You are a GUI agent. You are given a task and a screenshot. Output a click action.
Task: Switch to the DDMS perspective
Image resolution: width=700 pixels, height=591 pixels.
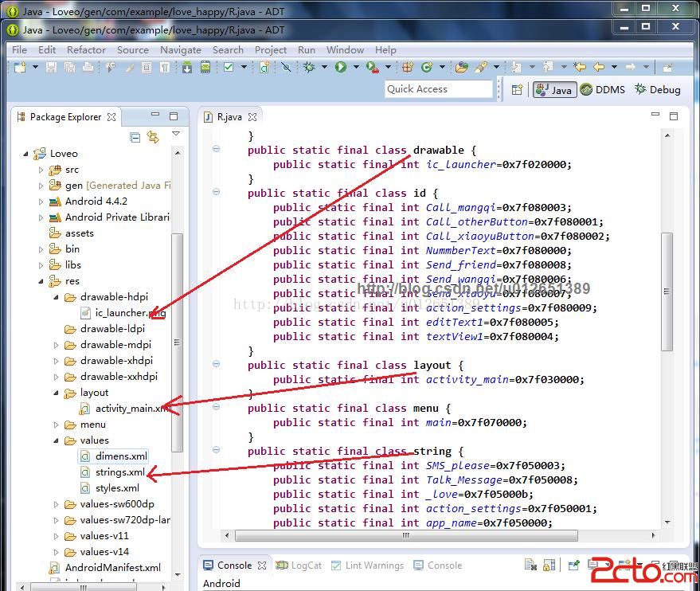tap(603, 90)
